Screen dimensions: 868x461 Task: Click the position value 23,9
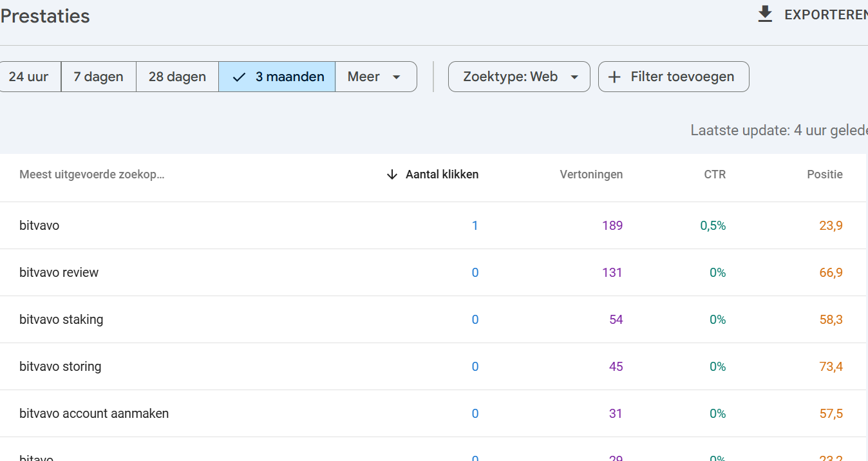tap(831, 226)
